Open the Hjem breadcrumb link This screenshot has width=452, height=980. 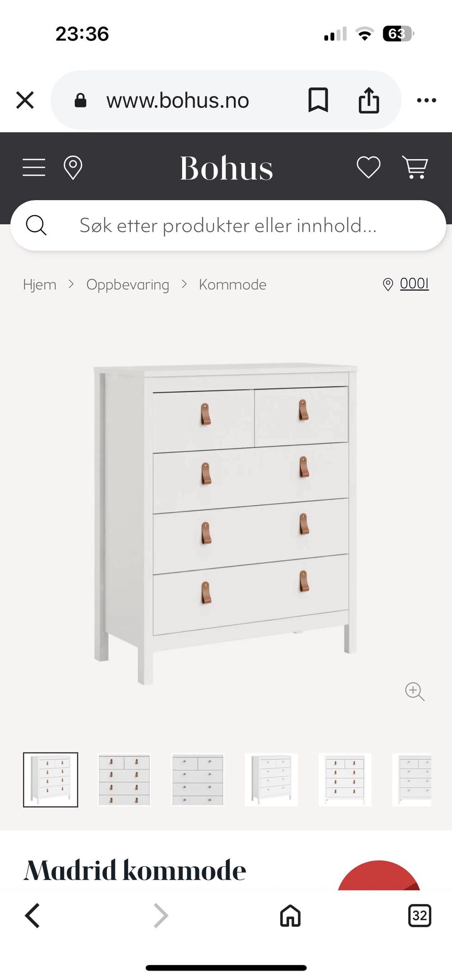click(40, 284)
